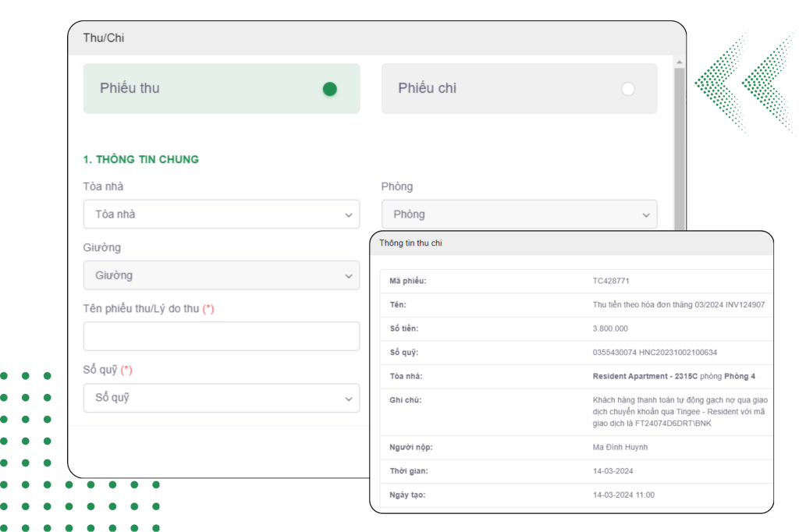The image size is (799, 532).
Task: Select the Phiếu thu radio button
Action: 329,89
